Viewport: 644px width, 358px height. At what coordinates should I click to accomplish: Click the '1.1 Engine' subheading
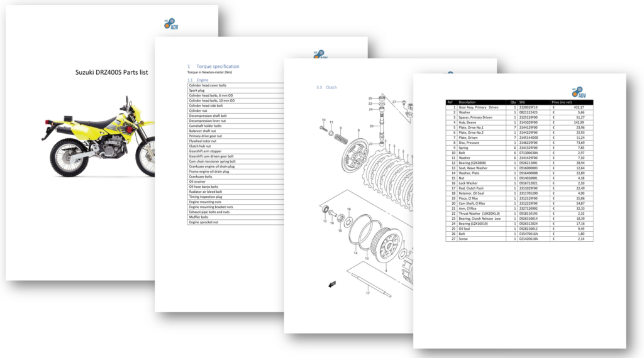click(x=197, y=80)
